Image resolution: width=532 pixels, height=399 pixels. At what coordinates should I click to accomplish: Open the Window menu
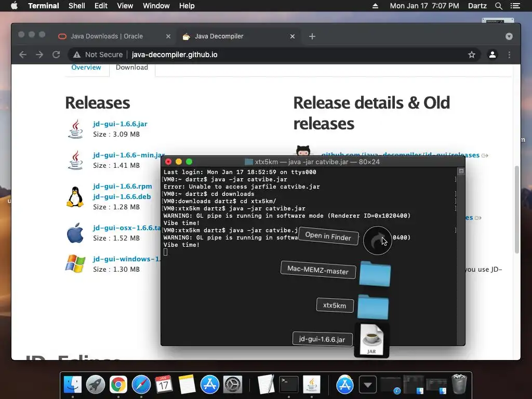(x=156, y=6)
